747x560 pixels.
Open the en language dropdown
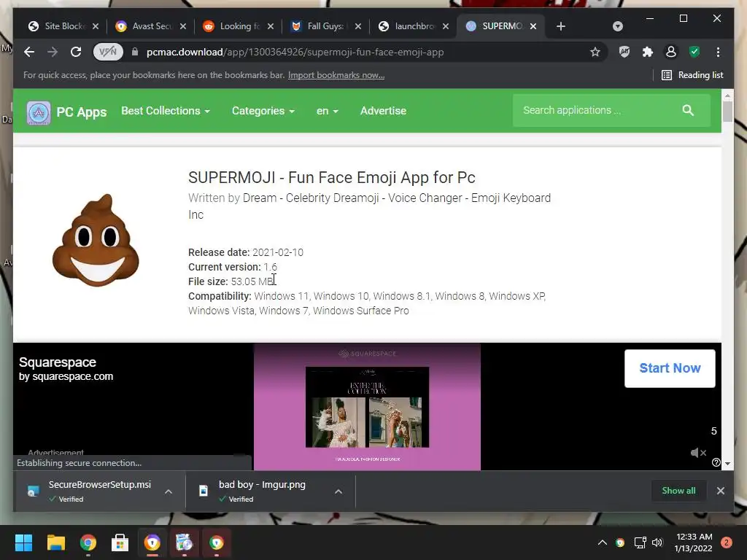click(x=328, y=111)
